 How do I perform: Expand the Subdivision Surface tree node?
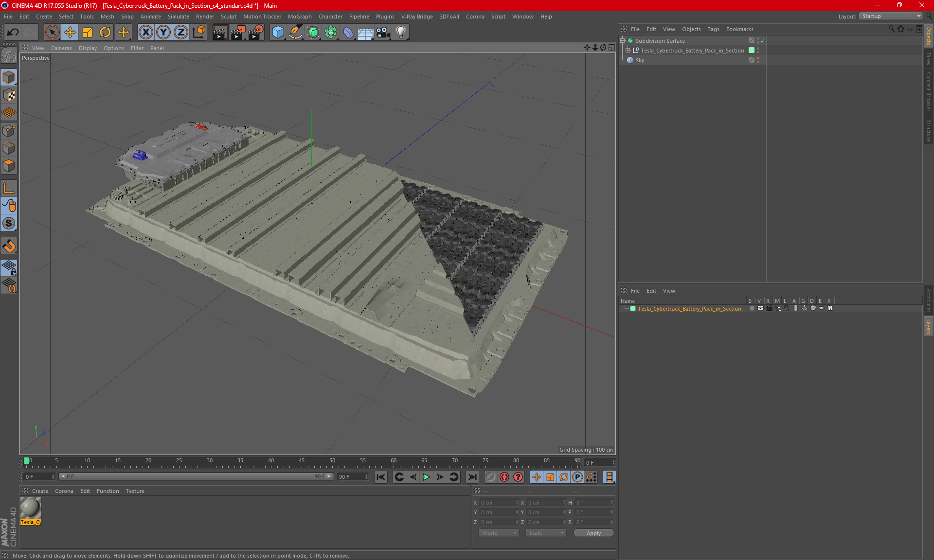click(622, 41)
